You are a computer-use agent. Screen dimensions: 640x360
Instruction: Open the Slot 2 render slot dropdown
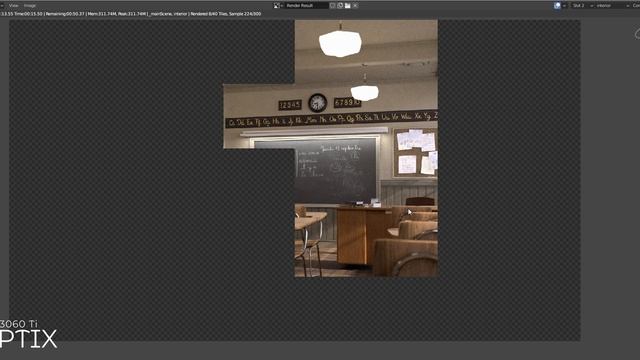[x=581, y=6]
